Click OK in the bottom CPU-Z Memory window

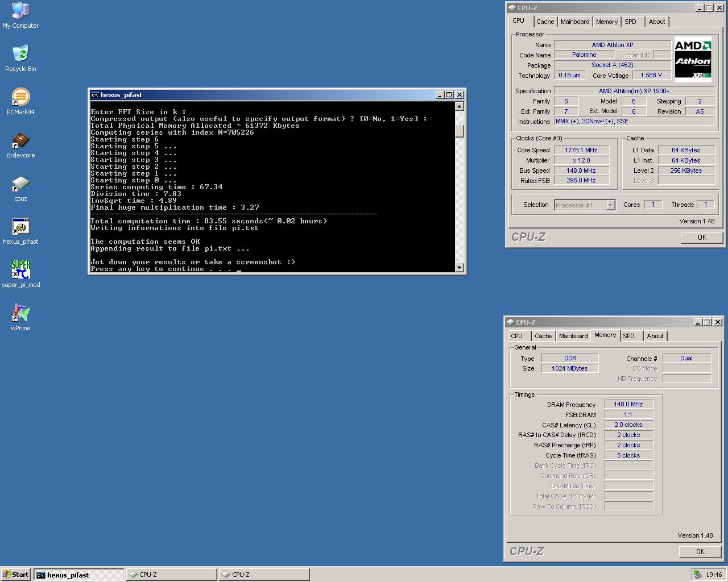[x=700, y=551]
